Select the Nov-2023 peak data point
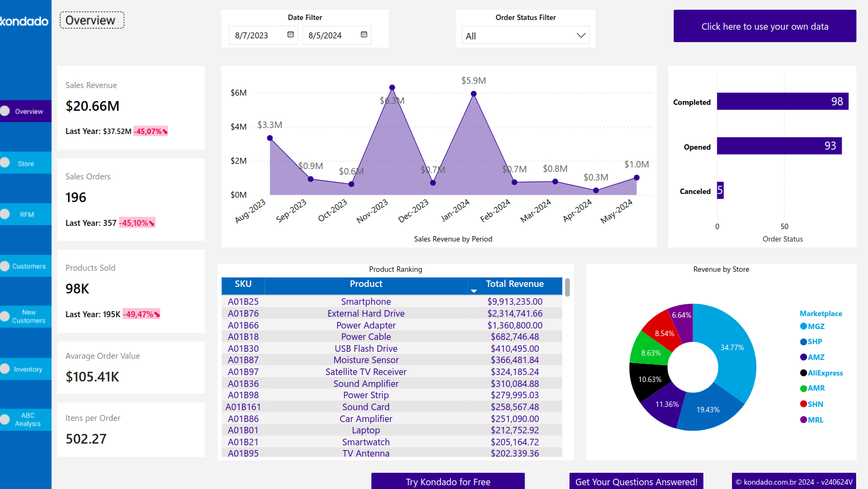 [392, 88]
